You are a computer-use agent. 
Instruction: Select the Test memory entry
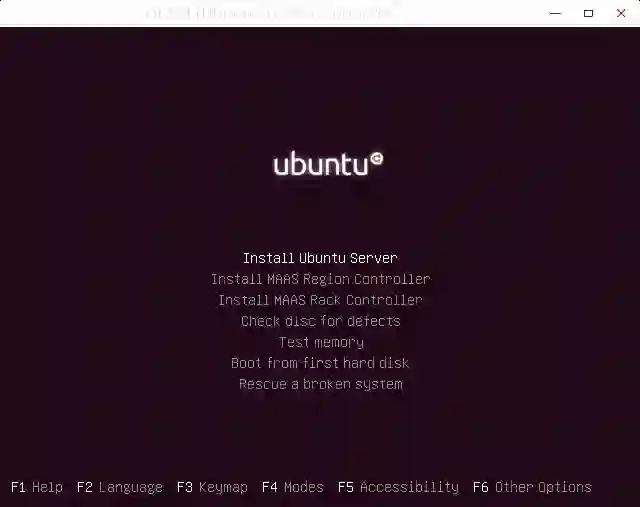pyautogui.click(x=321, y=342)
